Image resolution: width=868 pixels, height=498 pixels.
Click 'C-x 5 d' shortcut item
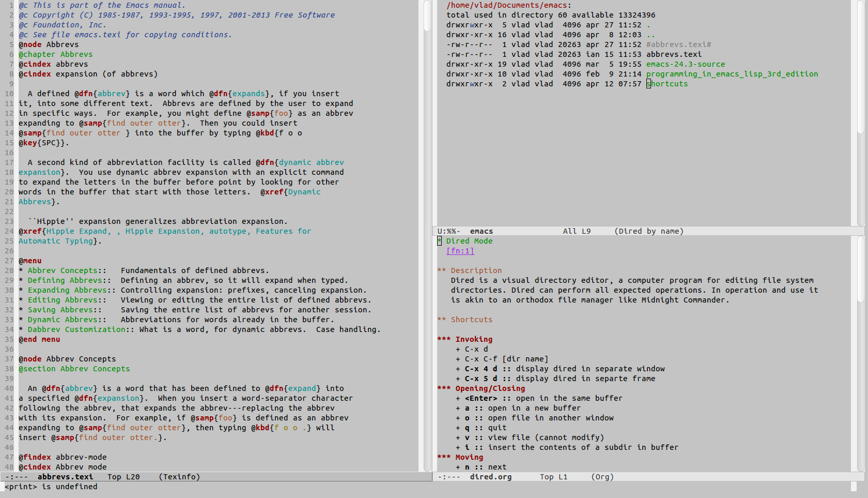[555, 379]
